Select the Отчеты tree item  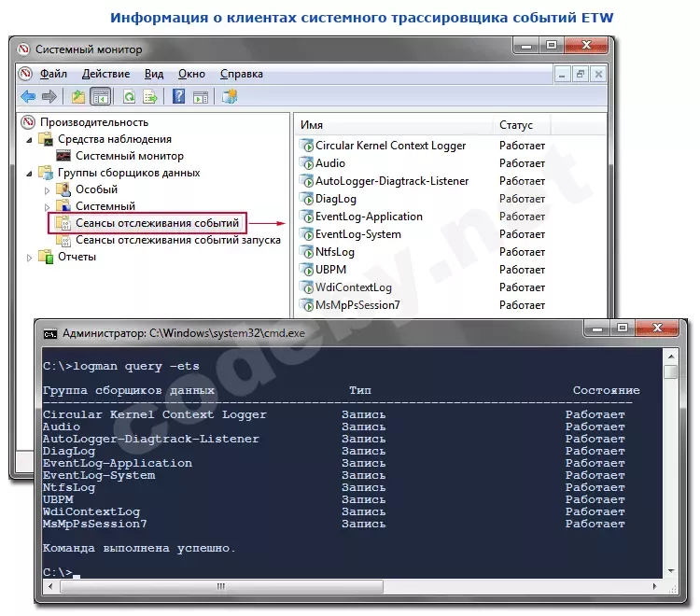click(x=77, y=257)
